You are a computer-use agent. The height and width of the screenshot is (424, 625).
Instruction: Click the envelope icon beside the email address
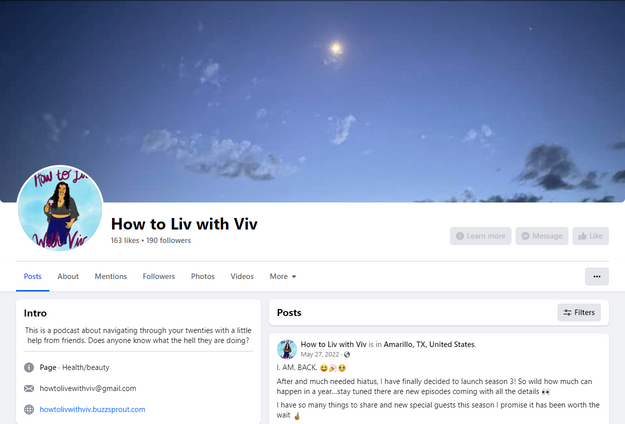click(x=29, y=389)
